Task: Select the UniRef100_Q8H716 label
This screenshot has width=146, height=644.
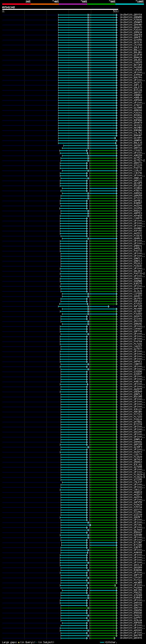Action: 131,148
